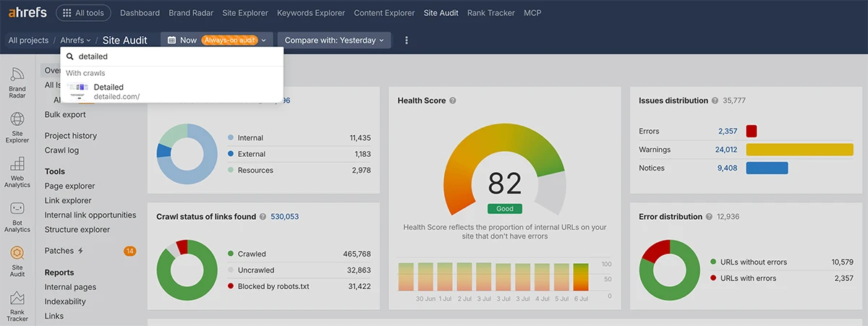Click the Crawl status help icon
868x326 pixels.
coord(263,216)
